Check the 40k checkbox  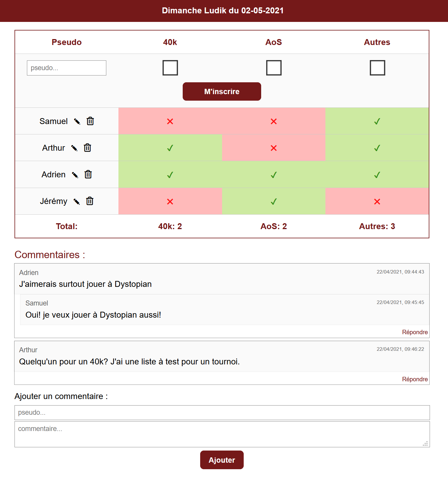point(170,68)
